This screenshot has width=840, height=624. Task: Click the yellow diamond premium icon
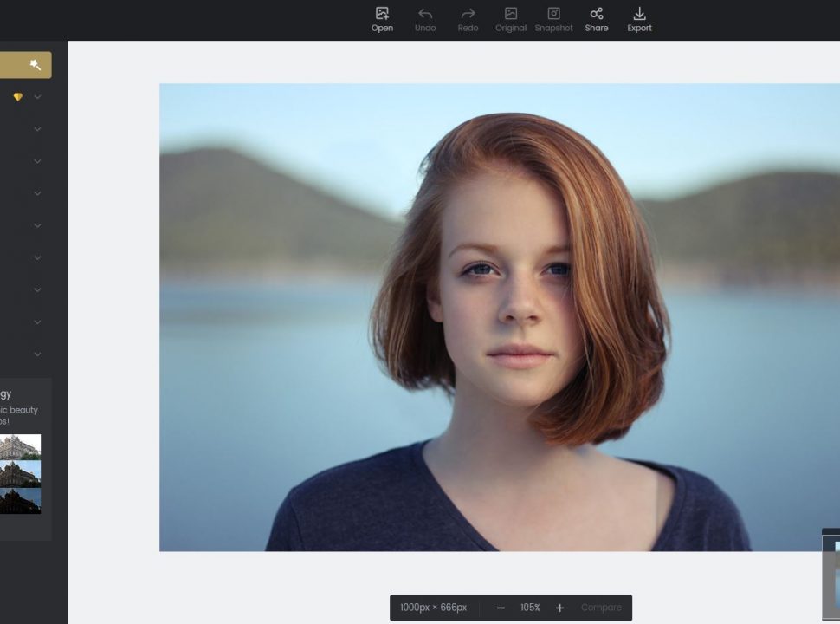(17, 97)
